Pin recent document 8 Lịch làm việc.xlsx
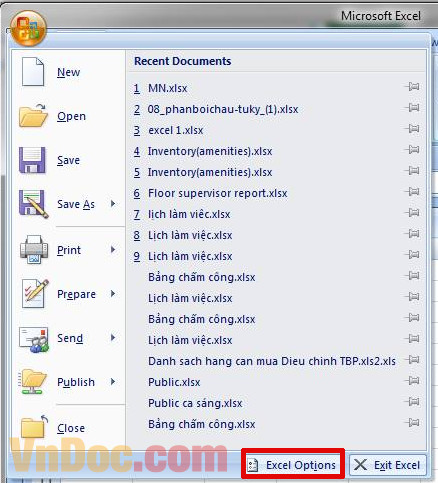Screen dimensions: 438x483 pos(412,234)
